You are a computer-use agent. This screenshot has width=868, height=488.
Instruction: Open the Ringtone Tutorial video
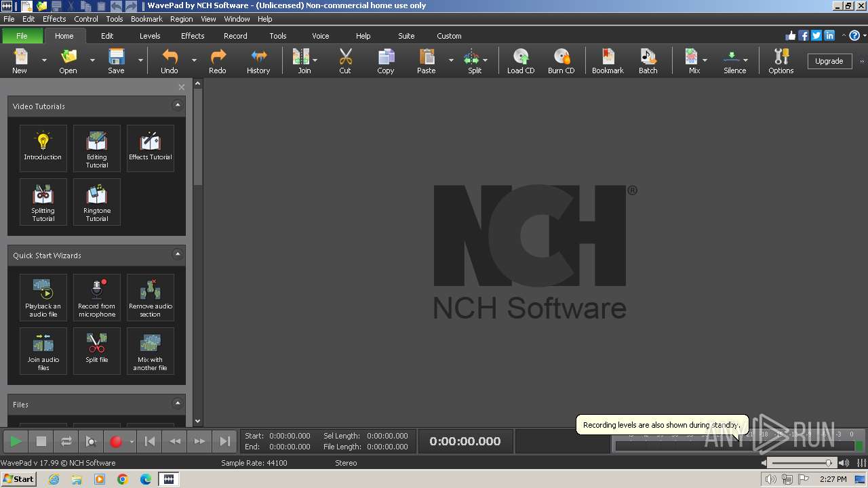tap(97, 202)
